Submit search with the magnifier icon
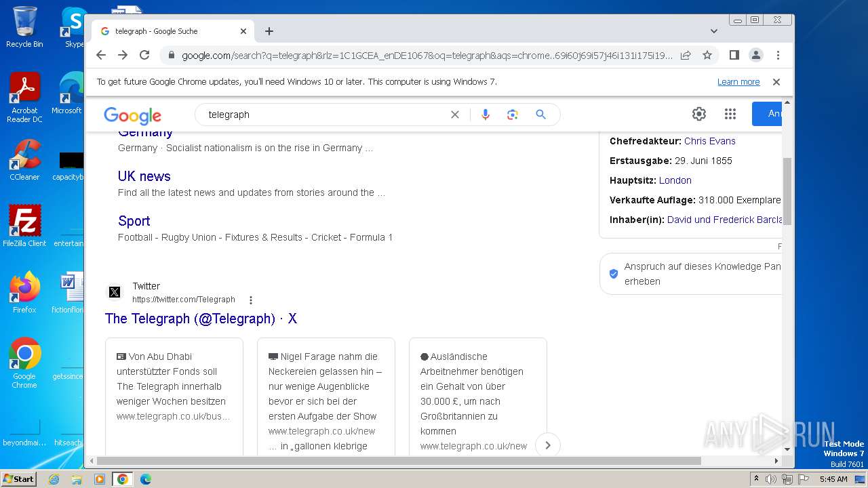This screenshot has height=488, width=868. [540, 115]
